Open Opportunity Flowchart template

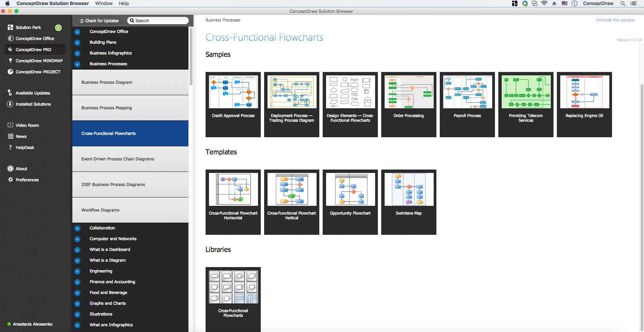point(350,202)
